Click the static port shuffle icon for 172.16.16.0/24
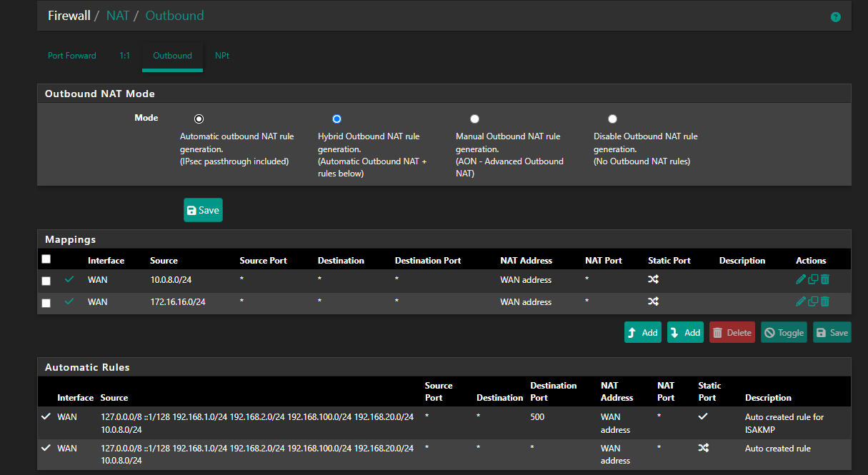Viewport: 868px width, 475px height. point(653,302)
